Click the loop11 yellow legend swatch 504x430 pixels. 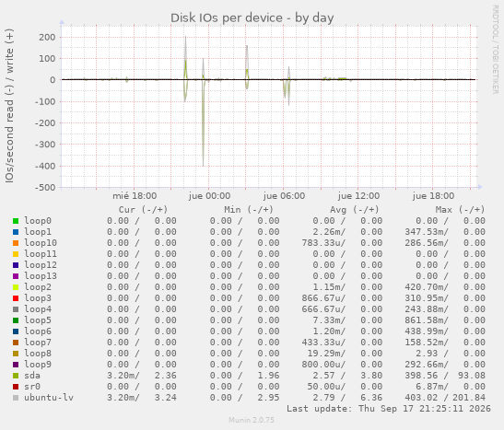coord(16,254)
